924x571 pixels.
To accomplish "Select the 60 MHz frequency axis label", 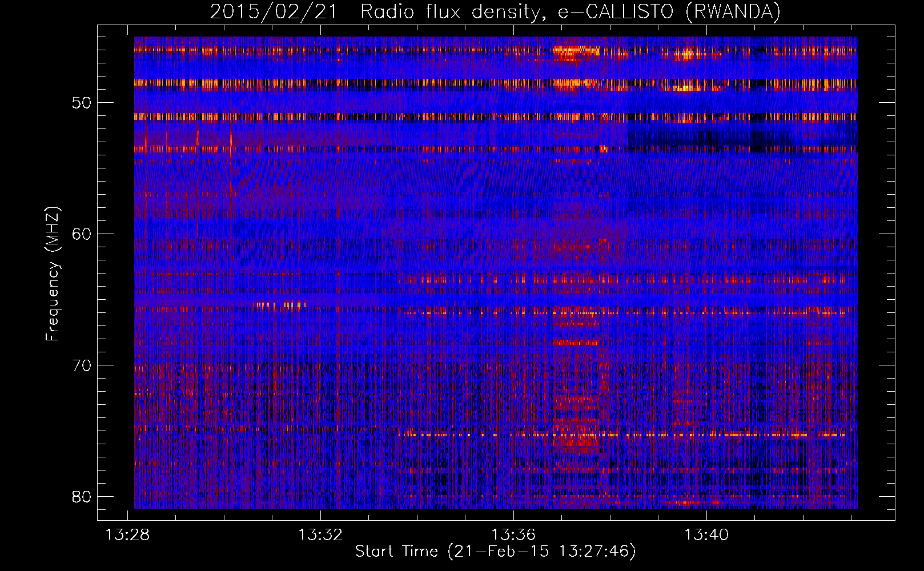I will click(82, 234).
